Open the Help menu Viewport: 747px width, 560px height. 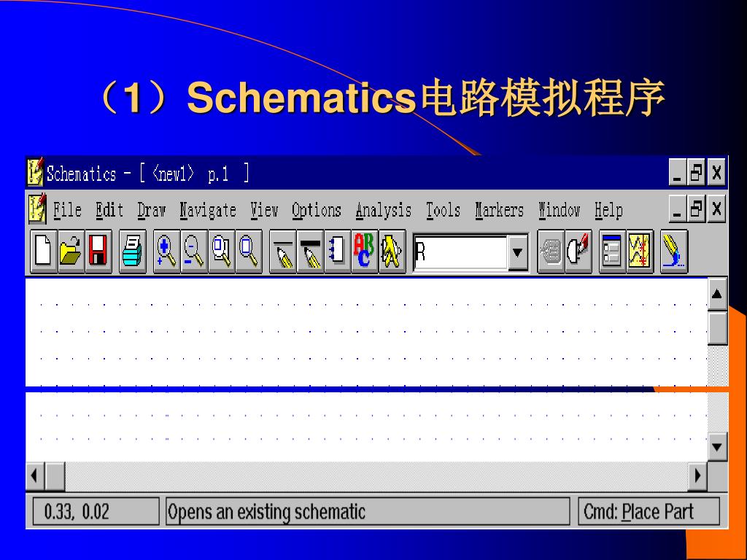tap(608, 210)
